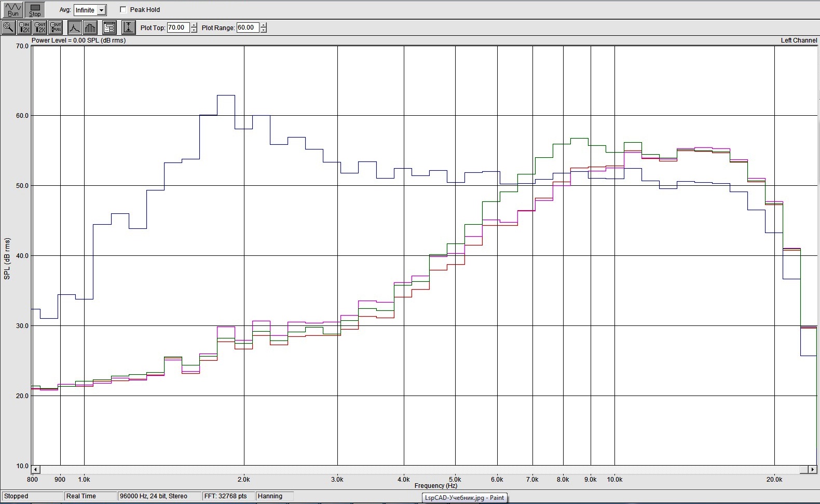Click the Zoom Out 2X icon
This screenshot has width=820, height=504.
click(40, 27)
